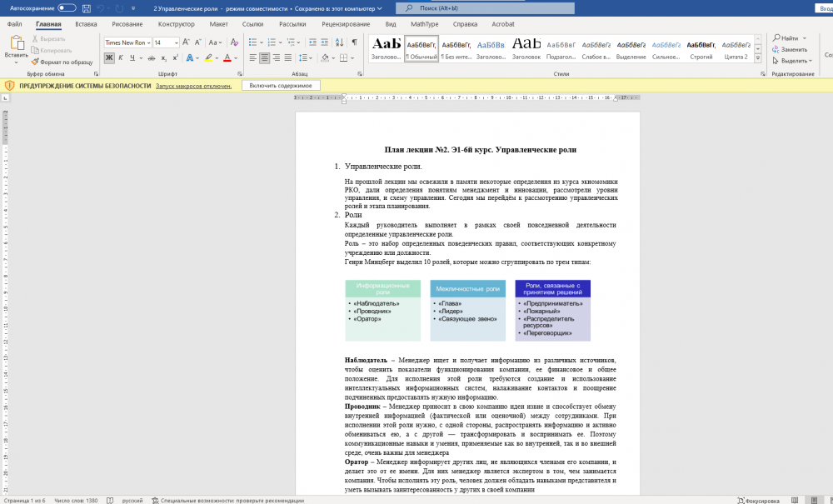Click Format Painter (Формат по образцу)
The image size is (833, 504).
pos(62,62)
